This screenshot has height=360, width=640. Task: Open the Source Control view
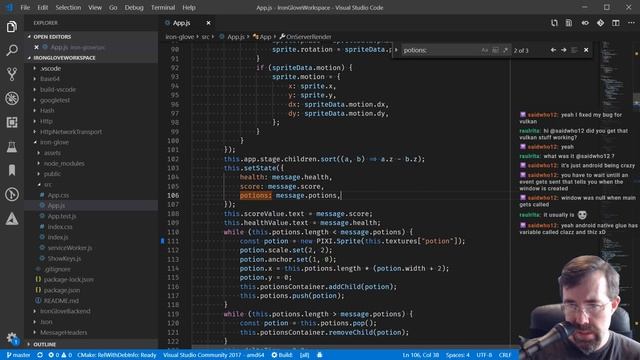point(12,74)
